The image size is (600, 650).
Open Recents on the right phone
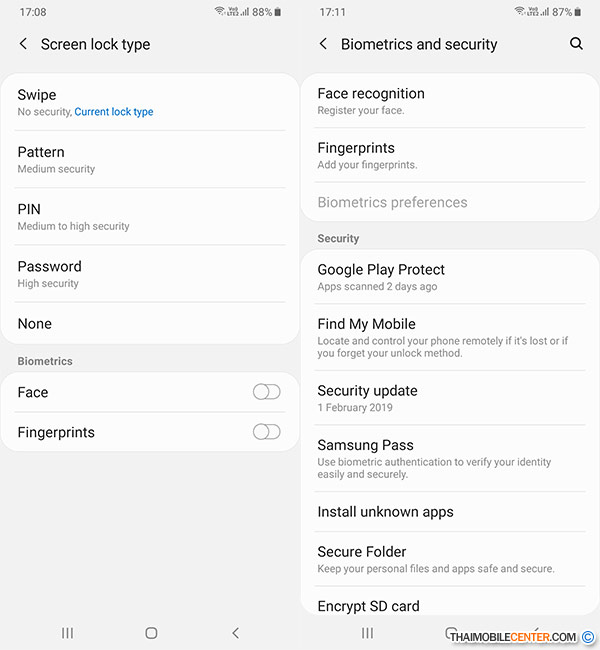pyautogui.click(x=368, y=633)
